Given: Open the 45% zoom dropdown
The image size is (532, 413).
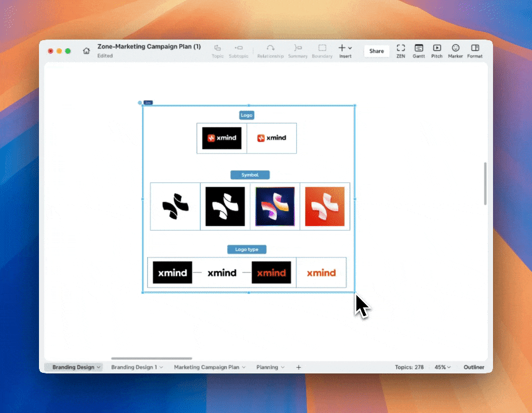Looking at the screenshot, I should [443, 367].
